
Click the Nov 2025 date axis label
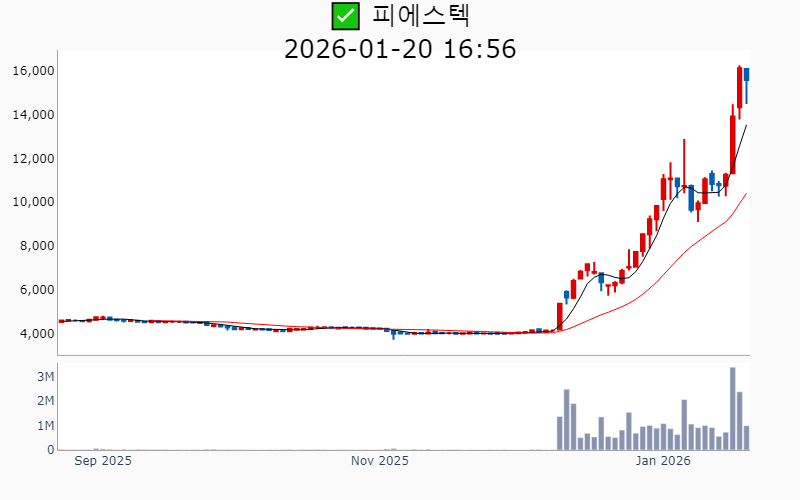(380, 461)
